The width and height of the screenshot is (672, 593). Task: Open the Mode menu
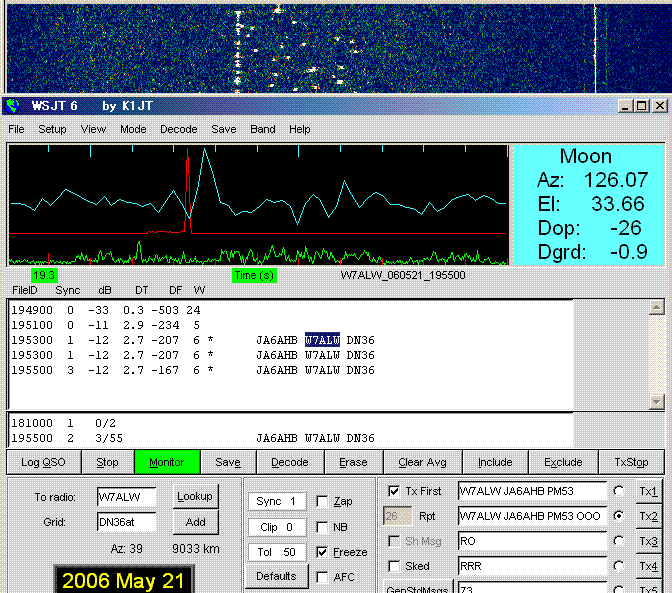pyautogui.click(x=133, y=129)
